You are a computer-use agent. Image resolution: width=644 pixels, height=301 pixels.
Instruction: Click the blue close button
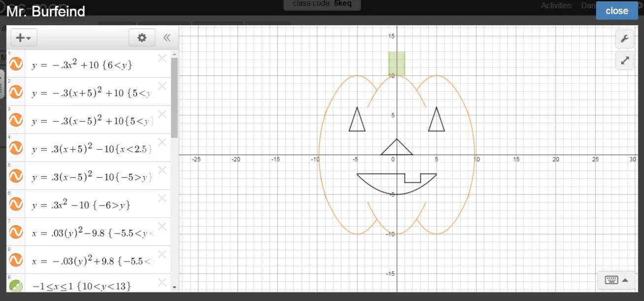coord(617,11)
